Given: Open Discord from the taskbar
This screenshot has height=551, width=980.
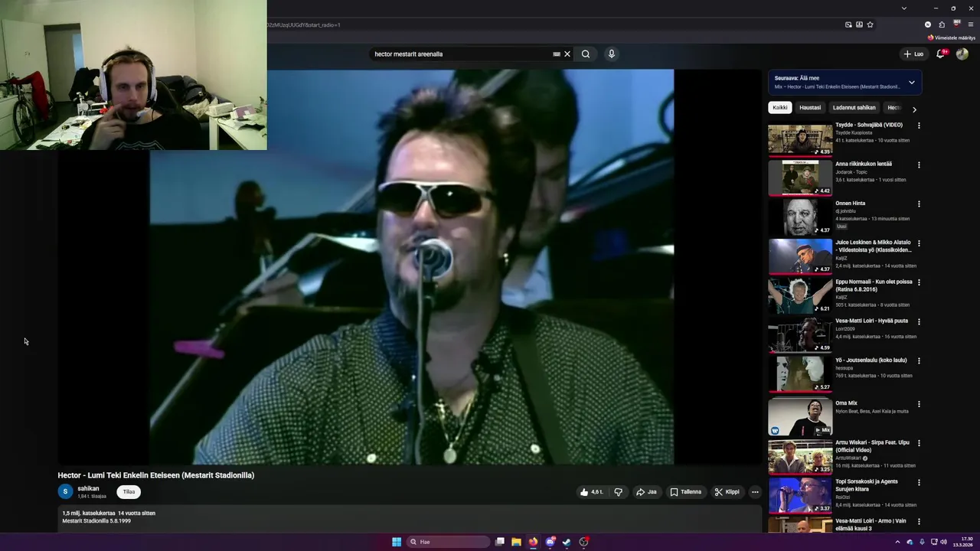Looking at the screenshot, I should 550,542.
